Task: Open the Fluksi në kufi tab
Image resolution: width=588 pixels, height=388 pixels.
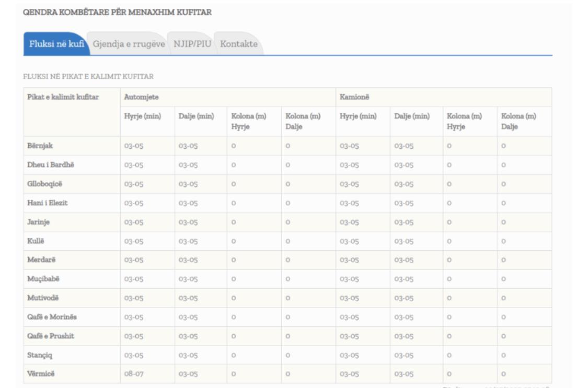Action: tap(55, 44)
